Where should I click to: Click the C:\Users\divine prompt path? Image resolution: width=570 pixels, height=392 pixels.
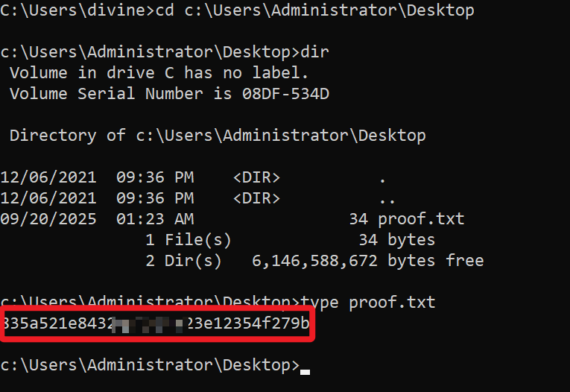coord(76,10)
